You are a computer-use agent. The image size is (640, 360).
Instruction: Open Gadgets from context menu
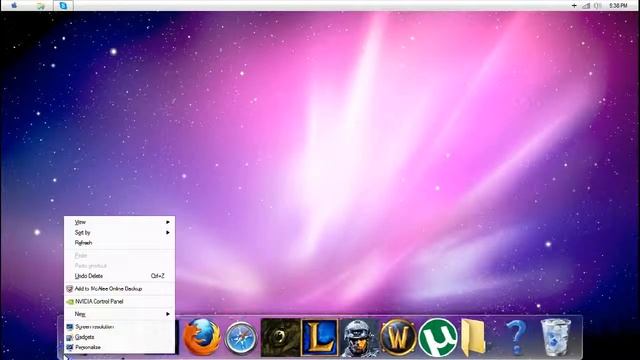[120, 337]
